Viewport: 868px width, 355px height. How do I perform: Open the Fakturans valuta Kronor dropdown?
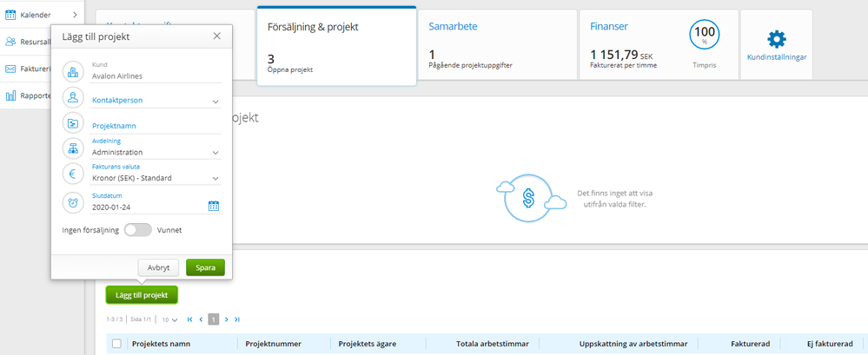pos(215,179)
